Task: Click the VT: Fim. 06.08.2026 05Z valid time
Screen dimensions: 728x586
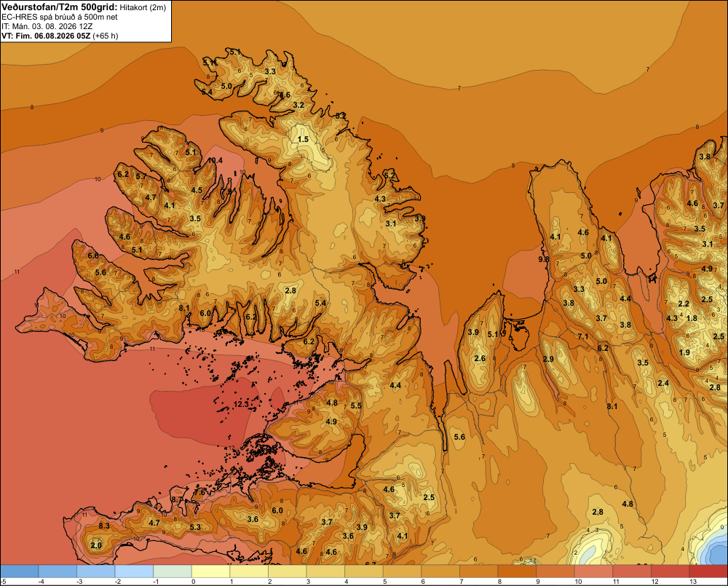Action: 47,36
